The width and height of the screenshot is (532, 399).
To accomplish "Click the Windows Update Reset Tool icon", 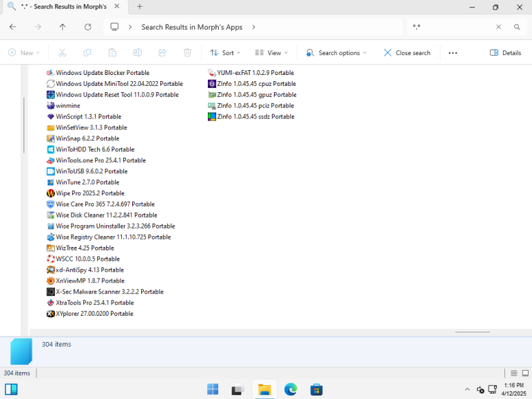I will click(x=50, y=94).
